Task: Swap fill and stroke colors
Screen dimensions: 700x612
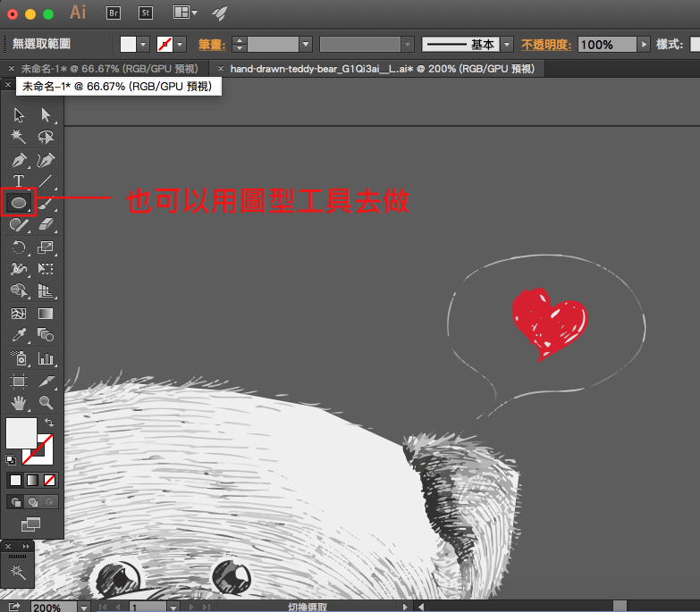Action: point(48,422)
